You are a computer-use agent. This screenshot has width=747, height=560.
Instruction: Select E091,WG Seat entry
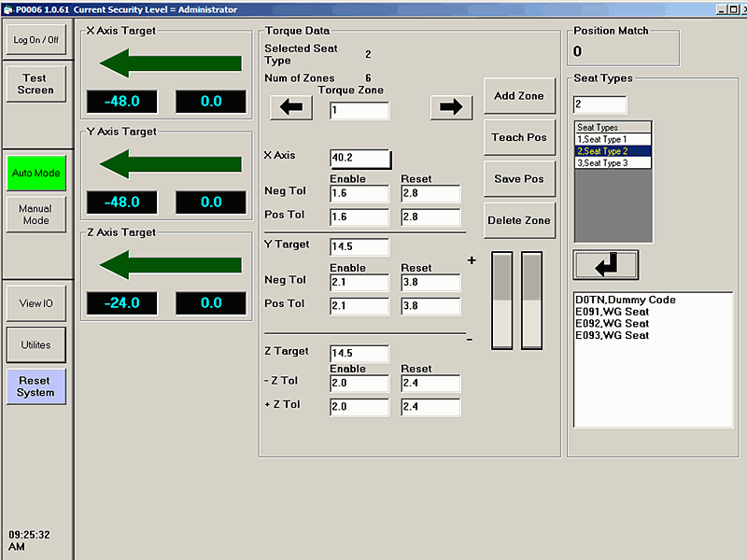click(613, 312)
